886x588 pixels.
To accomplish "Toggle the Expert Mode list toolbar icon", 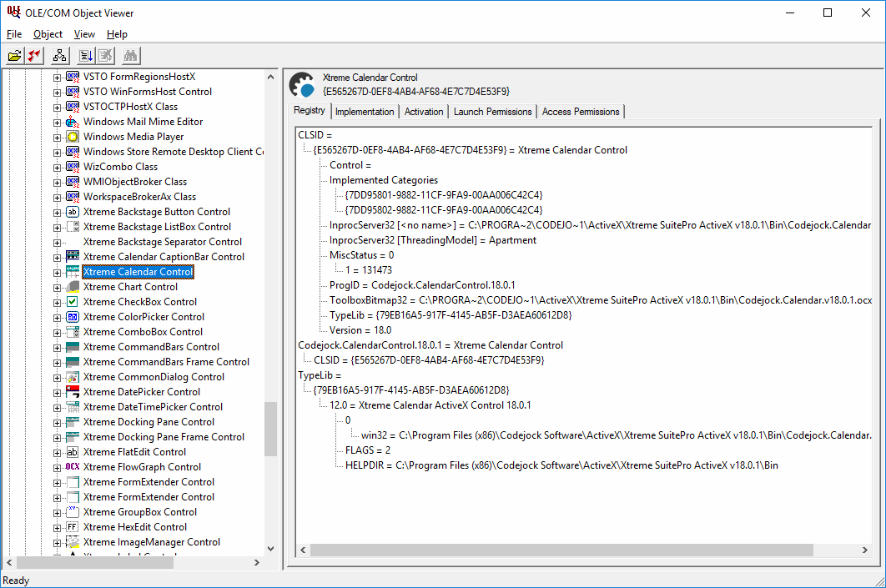I will click(86, 55).
